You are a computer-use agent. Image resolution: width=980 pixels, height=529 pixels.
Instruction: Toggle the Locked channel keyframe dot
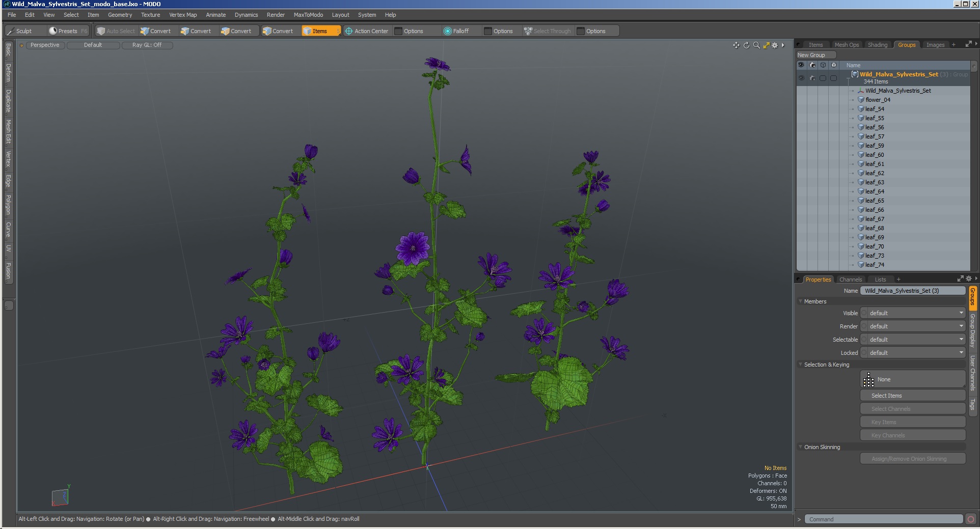864,353
